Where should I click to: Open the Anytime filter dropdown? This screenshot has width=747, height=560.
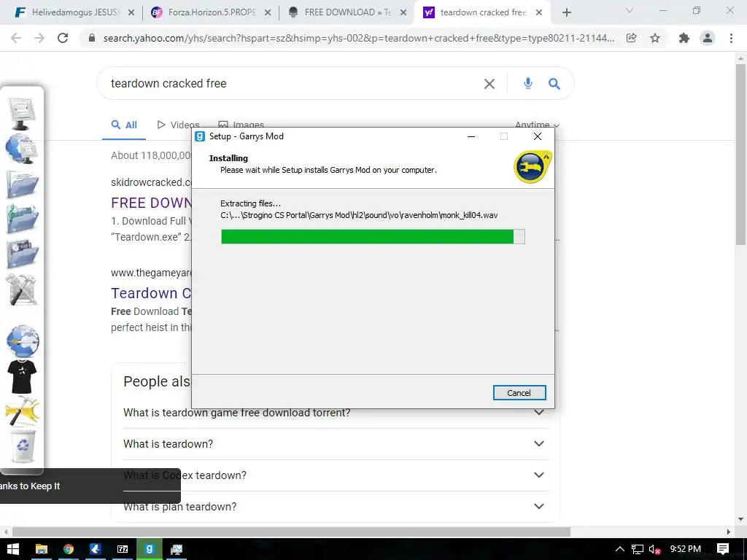click(538, 125)
